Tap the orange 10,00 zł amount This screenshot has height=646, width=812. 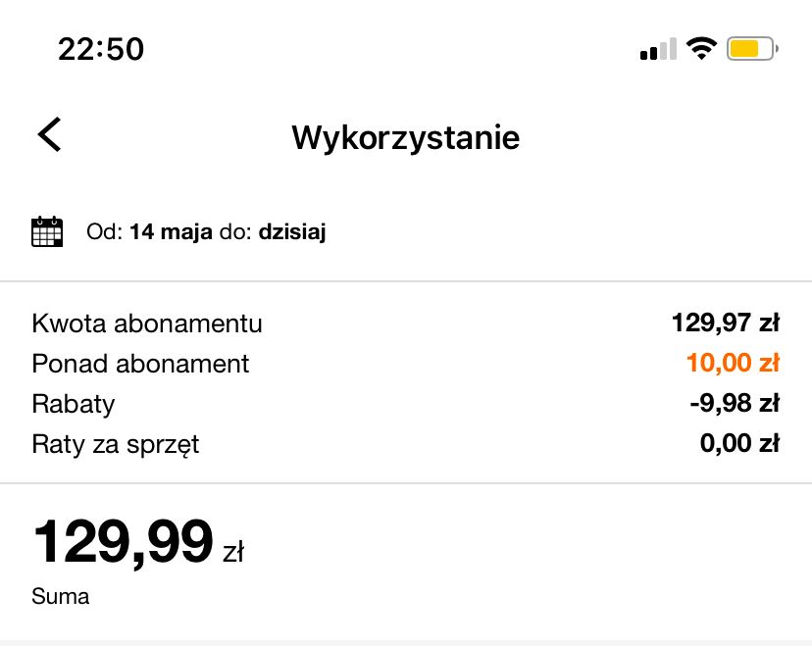[x=733, y=364]
